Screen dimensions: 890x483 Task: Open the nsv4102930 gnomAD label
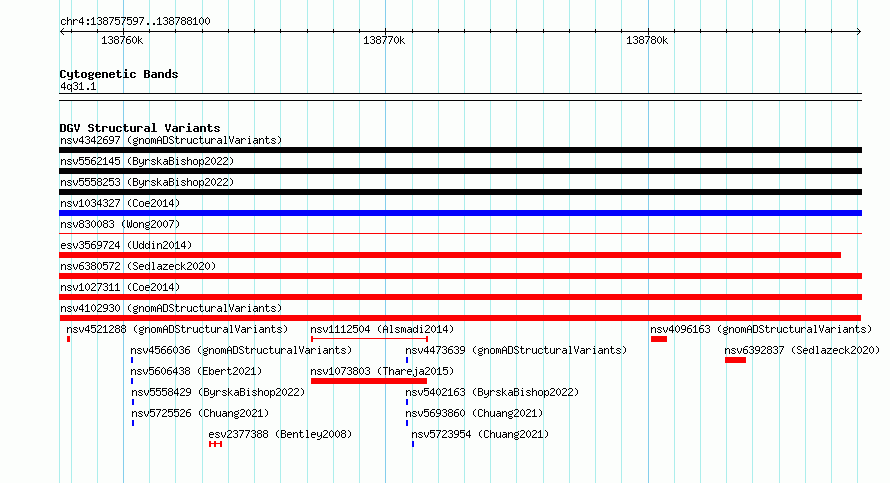click(171, 308)
